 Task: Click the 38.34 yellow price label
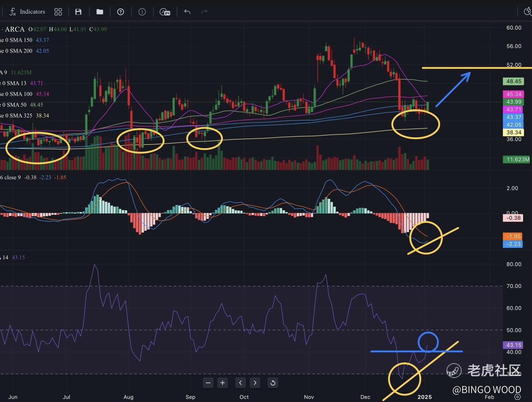[514, 133]
